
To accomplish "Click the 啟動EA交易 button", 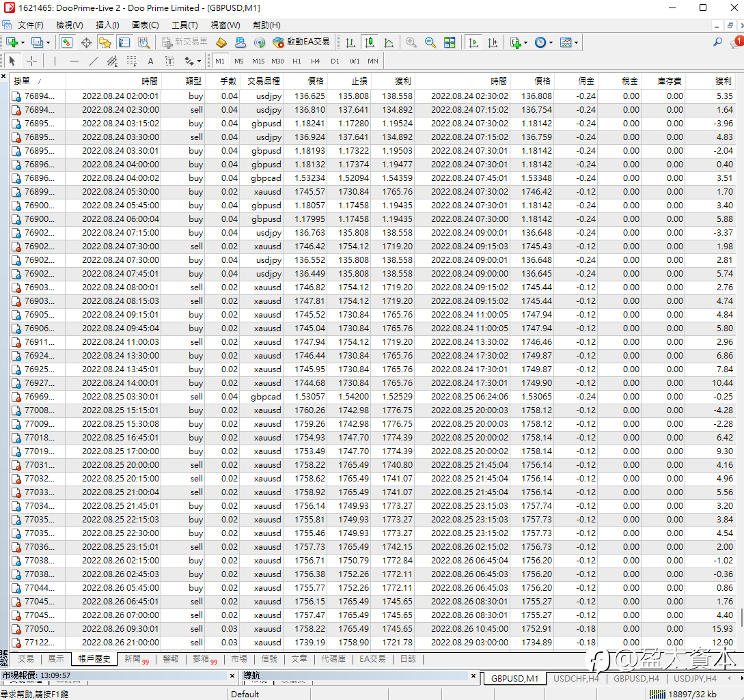I will click(301, 42).
